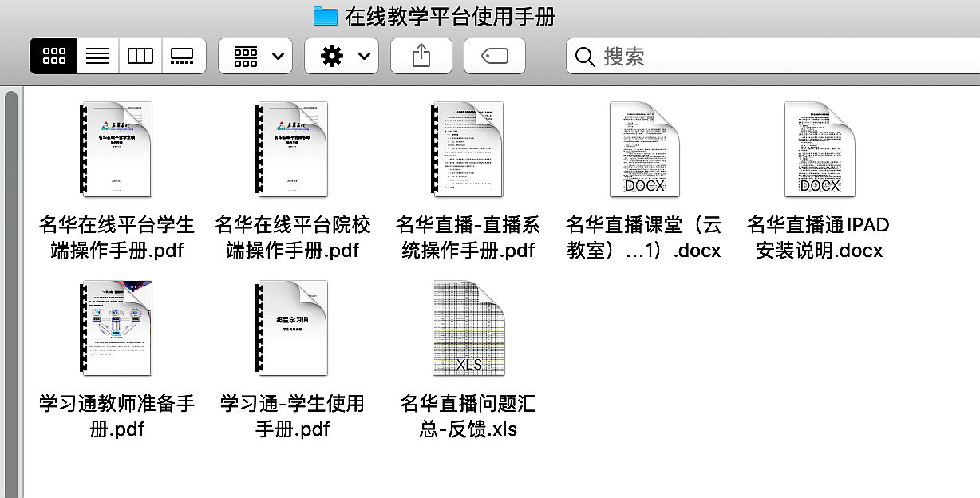
Task: Click the vertical scrollbar on left
Action: 10,287
